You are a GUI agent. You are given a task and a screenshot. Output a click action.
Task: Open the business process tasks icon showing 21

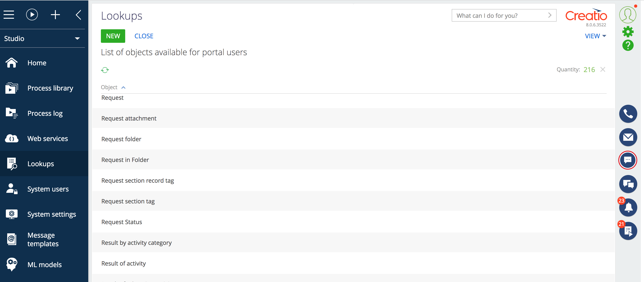pyautogui.click(x=628, y=231)
